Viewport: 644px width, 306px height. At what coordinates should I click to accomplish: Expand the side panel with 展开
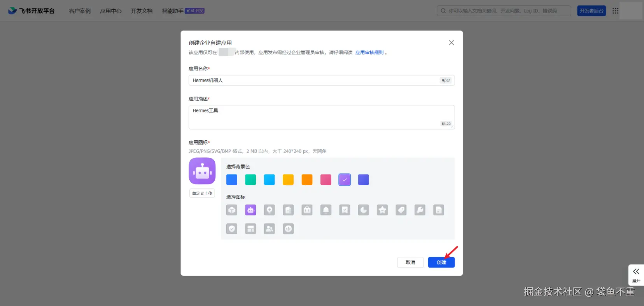(636, 275)
